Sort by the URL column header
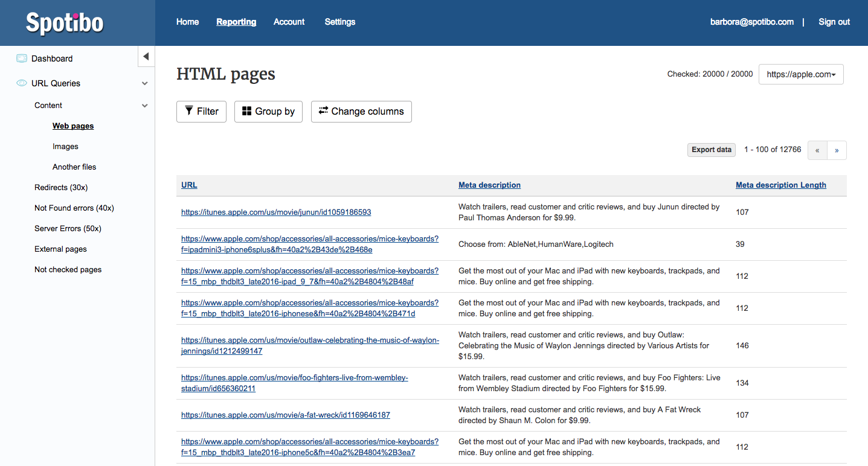The height and width of the screenshot is (466, 868). [x=189, y=185]
